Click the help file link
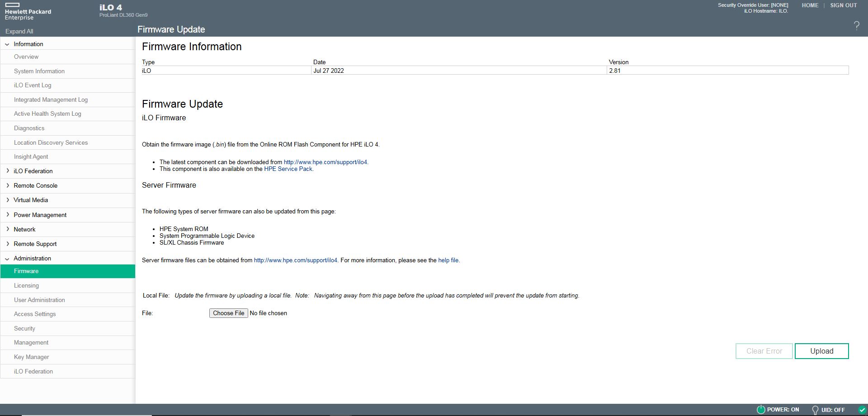 point(448,260)
